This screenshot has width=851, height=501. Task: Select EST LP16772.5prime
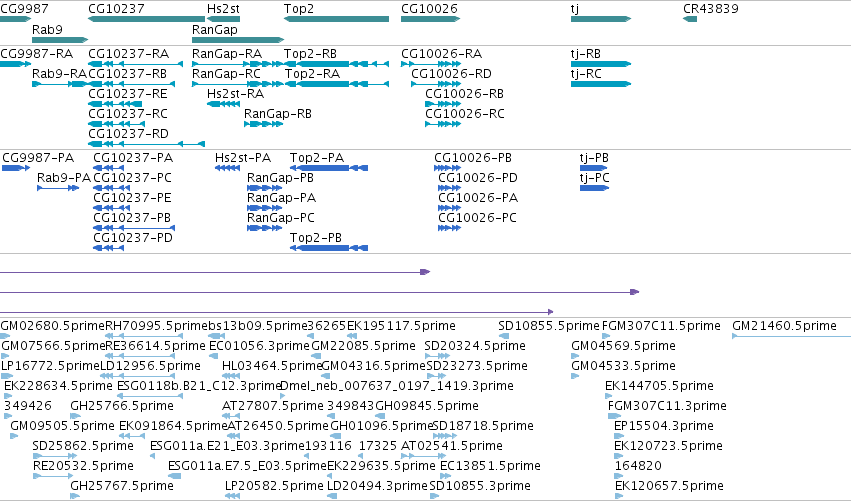coord(5,376)
